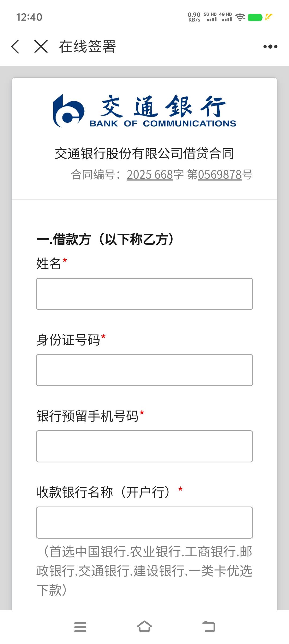Tap the 交通银行 calligraphy bank name
Image resolution: width=289 pixels, height=644 pixels.
point(163,106)
